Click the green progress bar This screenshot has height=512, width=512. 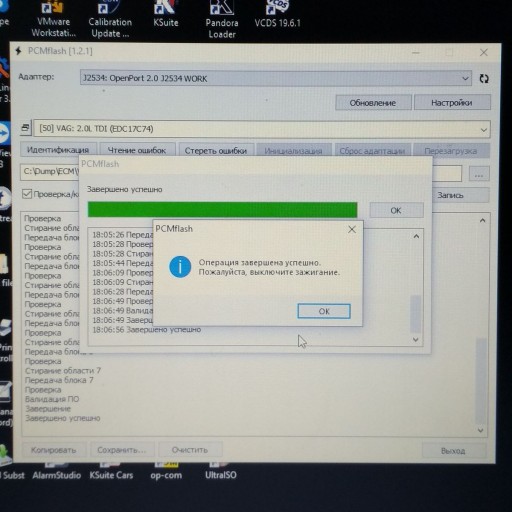coord(222,210)
